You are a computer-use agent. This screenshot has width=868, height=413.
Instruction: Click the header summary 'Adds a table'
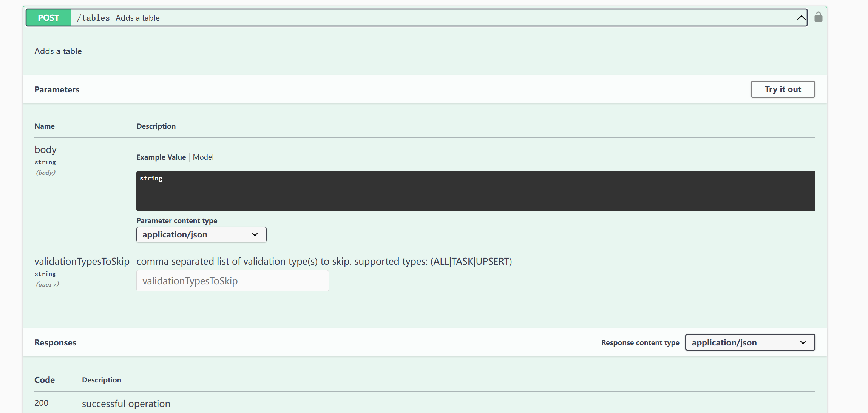coord(137,18)
